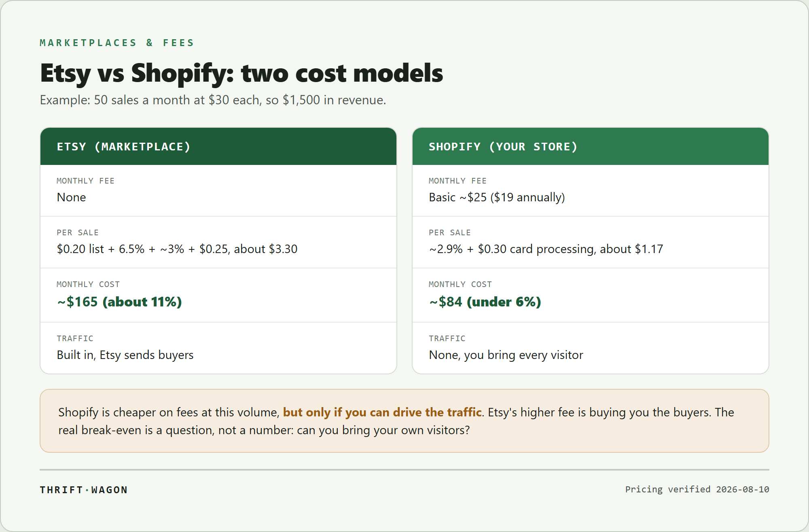The height and width of the screenshot is (532, 809).
Task: Click the bold phrase 'but only if you can drive the traffic'
Action: [x=382, y=412]
